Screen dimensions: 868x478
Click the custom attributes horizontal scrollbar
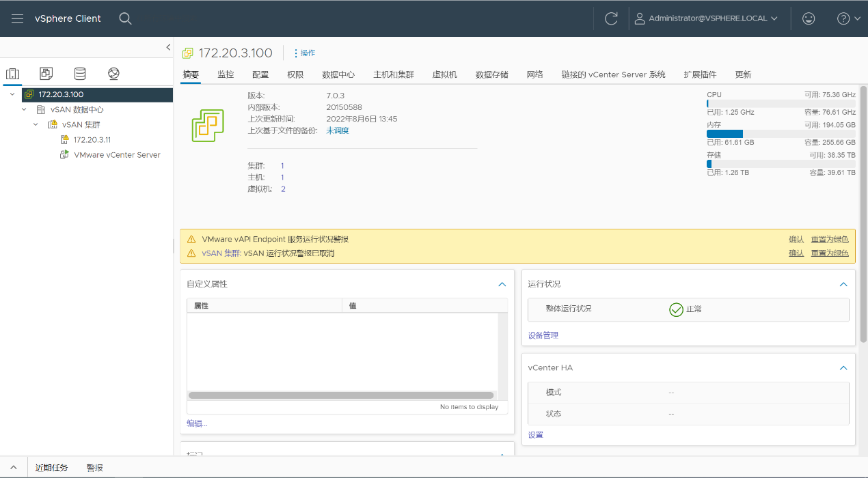click(x=341, y=395)
